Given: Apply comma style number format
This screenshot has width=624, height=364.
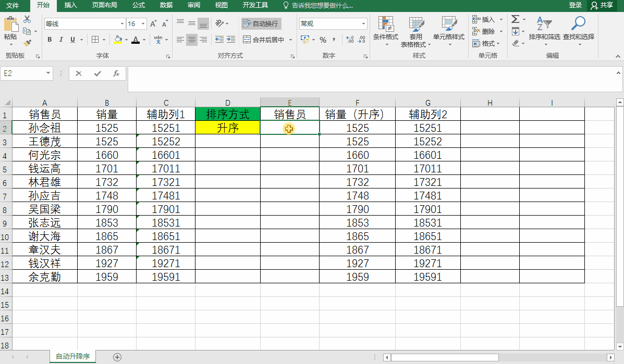Looking at the screenshot, I should click(x=334, y=40).
